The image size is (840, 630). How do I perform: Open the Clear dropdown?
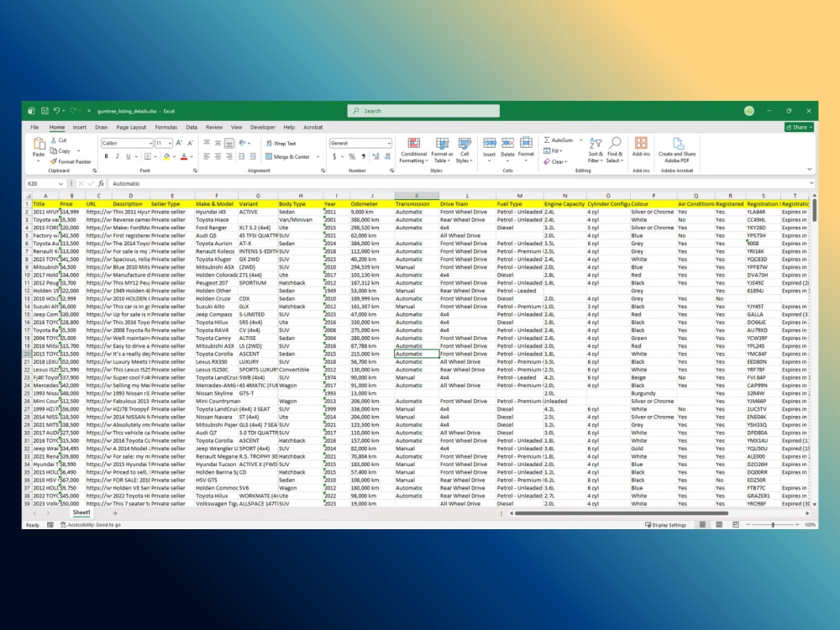(554, 161)
